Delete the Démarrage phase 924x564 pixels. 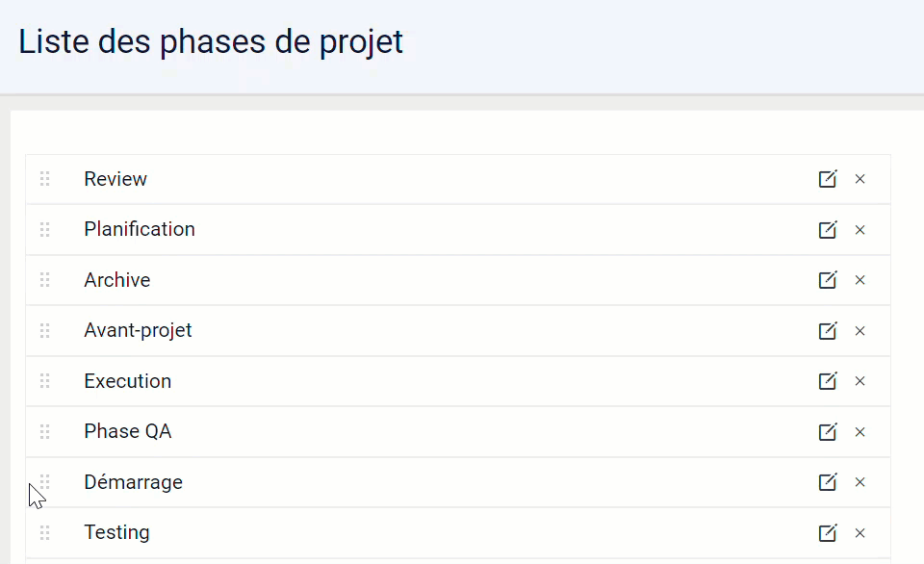tap(860, 482)
